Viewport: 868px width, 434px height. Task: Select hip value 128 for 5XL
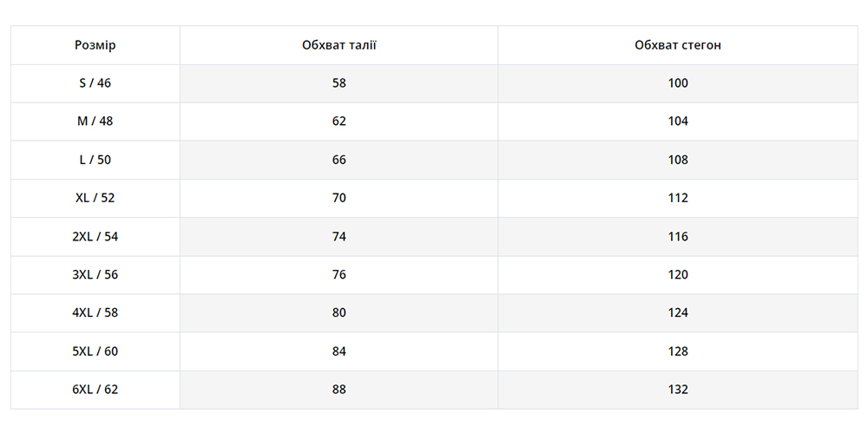coord(678,352)
